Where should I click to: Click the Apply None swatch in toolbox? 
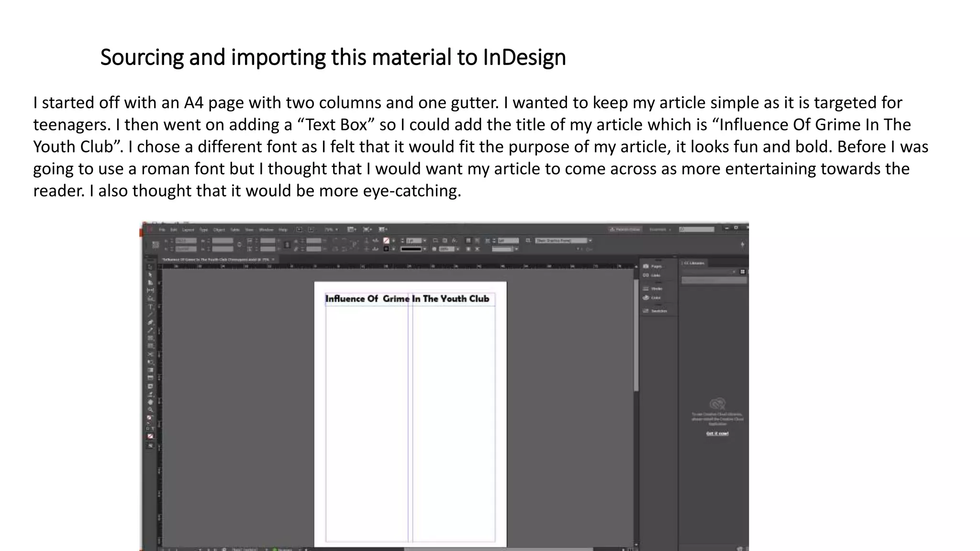pyautogui.click(x=150, y=436)
